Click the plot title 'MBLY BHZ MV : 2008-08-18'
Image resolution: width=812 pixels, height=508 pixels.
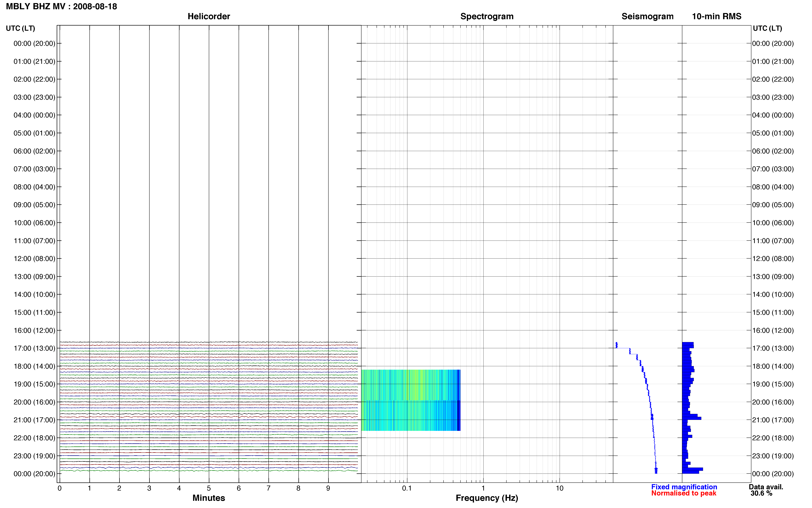61,6
